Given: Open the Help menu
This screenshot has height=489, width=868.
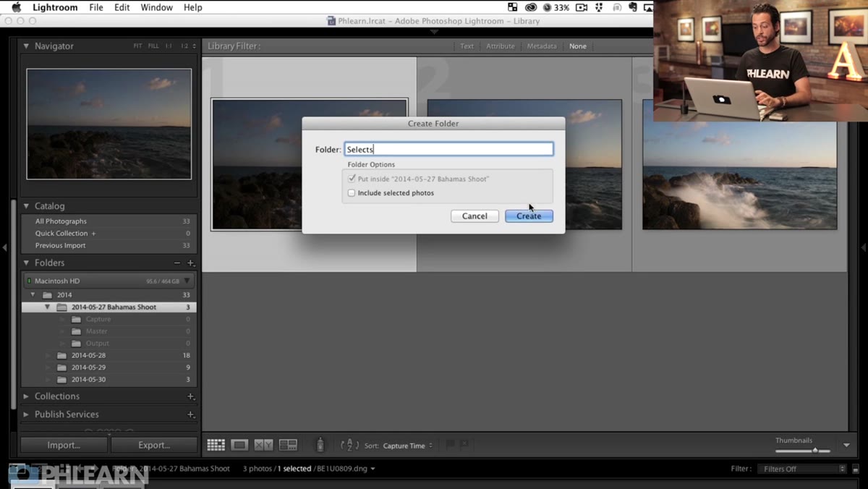Looking at the screenshot, I should coord(193,7).
